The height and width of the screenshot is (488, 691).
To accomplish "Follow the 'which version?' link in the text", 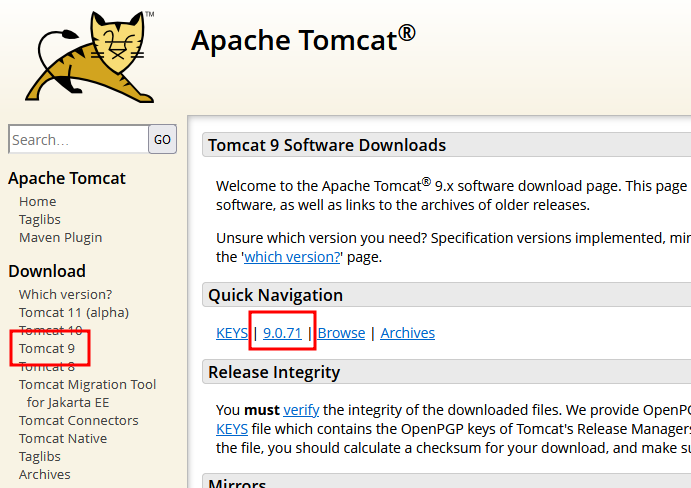I will (x=292, y=257).
